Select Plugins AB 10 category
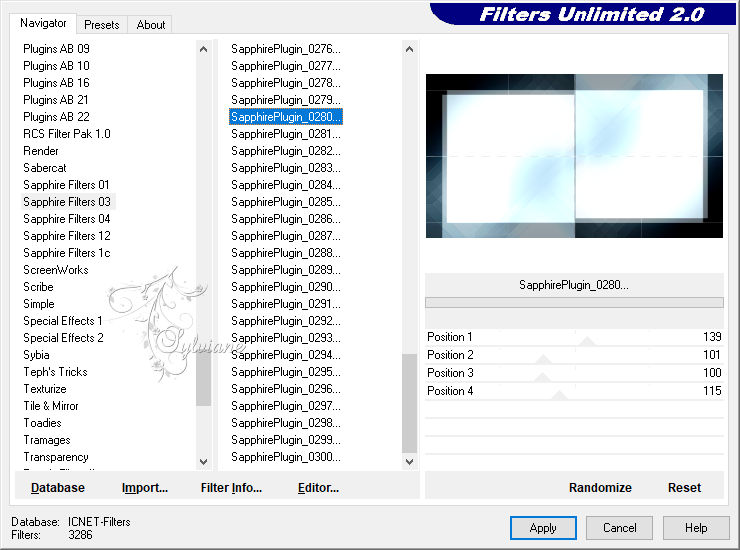 (x=56, y=66)
